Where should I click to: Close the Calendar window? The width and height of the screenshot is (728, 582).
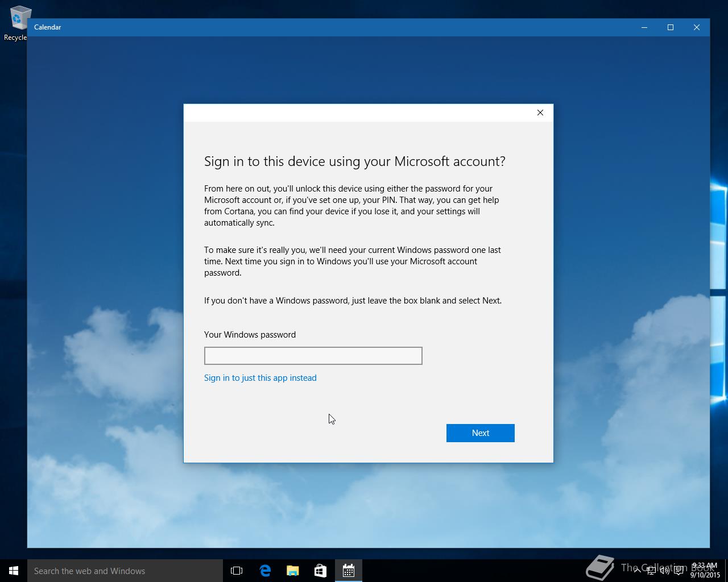[697, 27]
